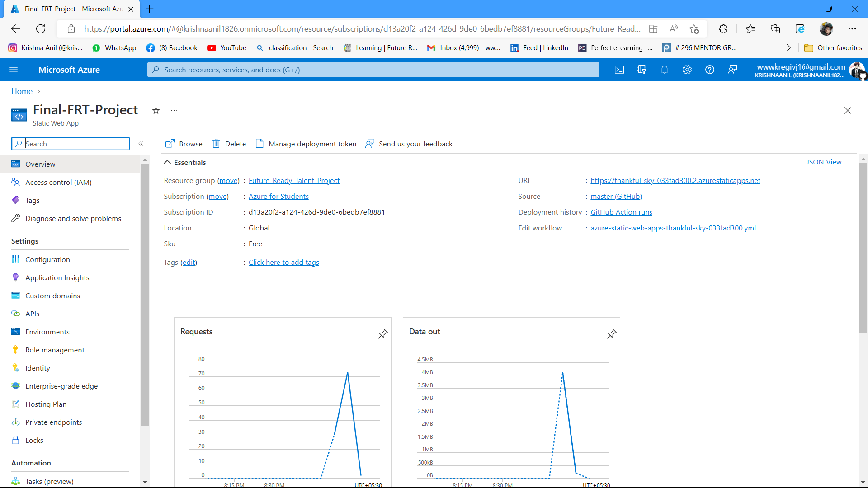Click the left menu vertical scrollbar
This screenshot has width=868, height=488.
click(x=145, y=294)
